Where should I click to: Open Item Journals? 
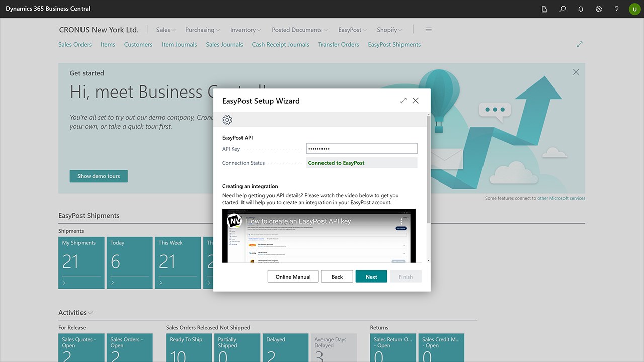pyautogui.click(x=179, y=44)
